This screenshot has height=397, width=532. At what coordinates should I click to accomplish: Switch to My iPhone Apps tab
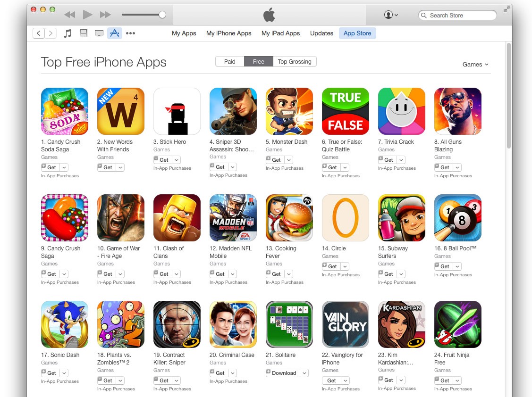(228, 33)
